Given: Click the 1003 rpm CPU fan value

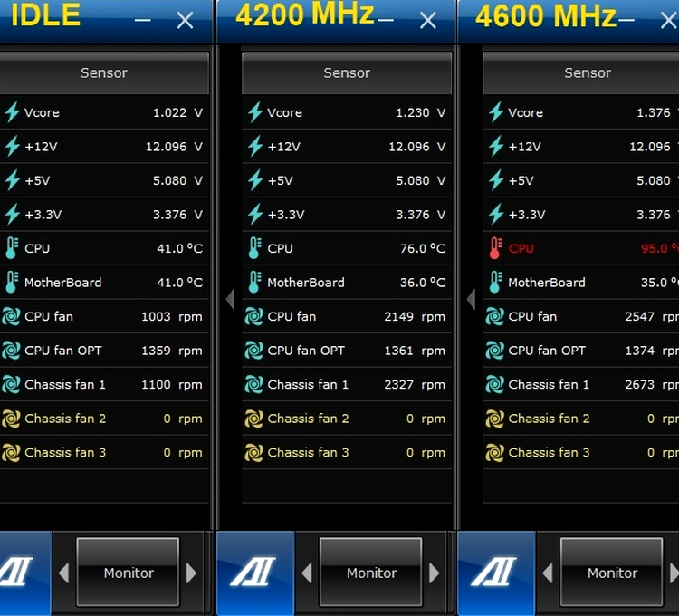Looking at the screenshot, I should point(172,317).
